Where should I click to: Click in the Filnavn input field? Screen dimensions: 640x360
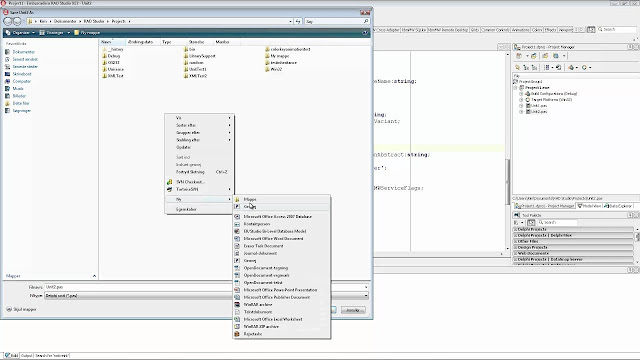[206, 287]
